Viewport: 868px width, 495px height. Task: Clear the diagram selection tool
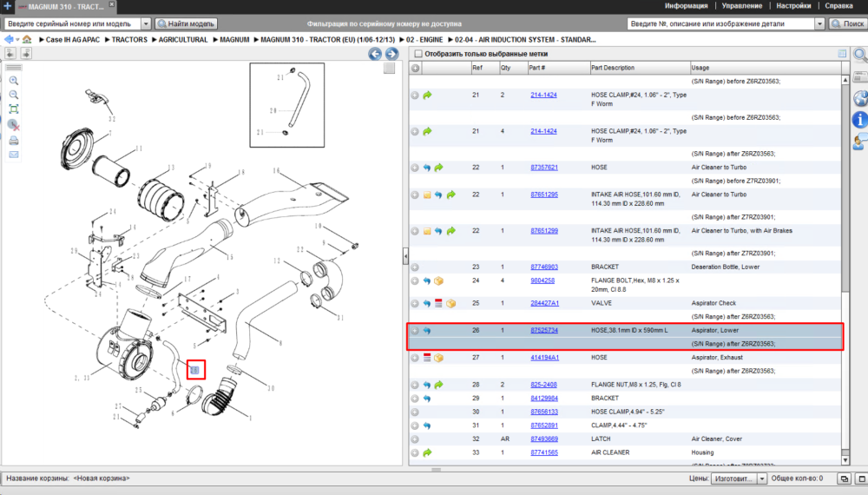coord(14,124)
